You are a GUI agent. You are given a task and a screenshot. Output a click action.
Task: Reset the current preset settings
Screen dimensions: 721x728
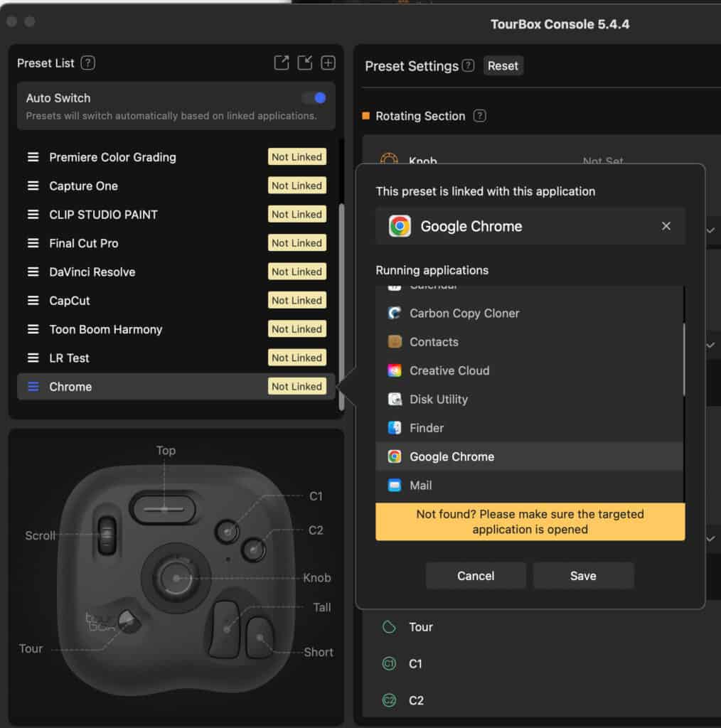pyautogui.click(x=503, y=65)
